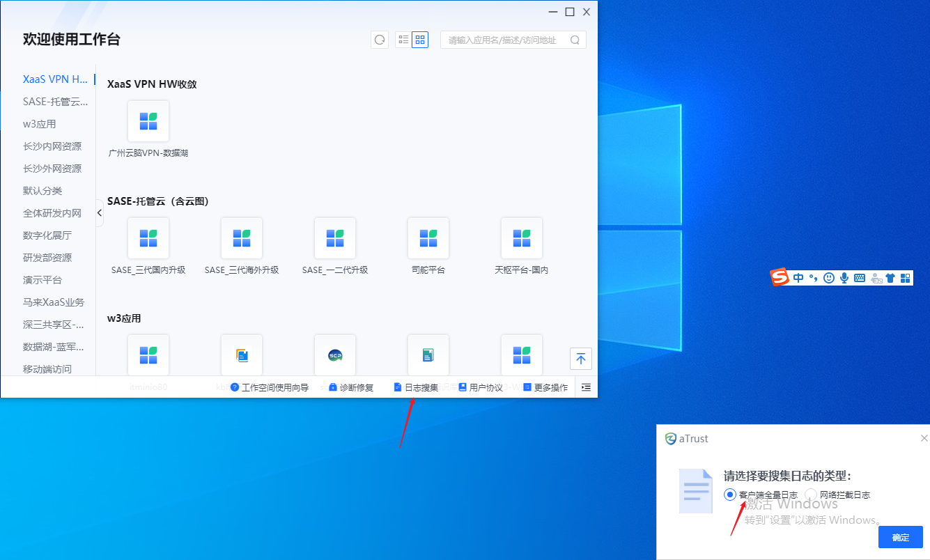The width and height of the screenshot is (930, 560).
Task: Expand 更多操作 in bottom bar
Action: (545, 387)
